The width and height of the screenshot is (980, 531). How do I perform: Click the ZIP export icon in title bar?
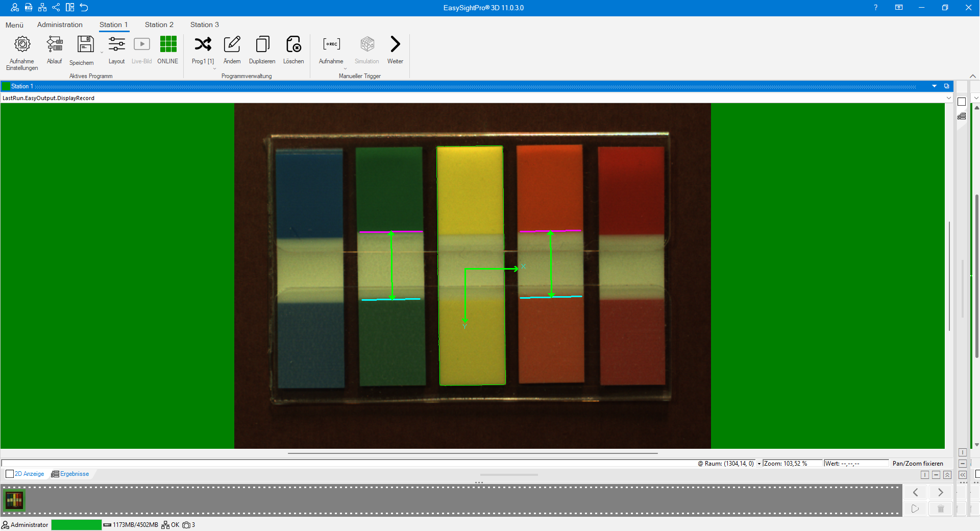click(29, 7)
